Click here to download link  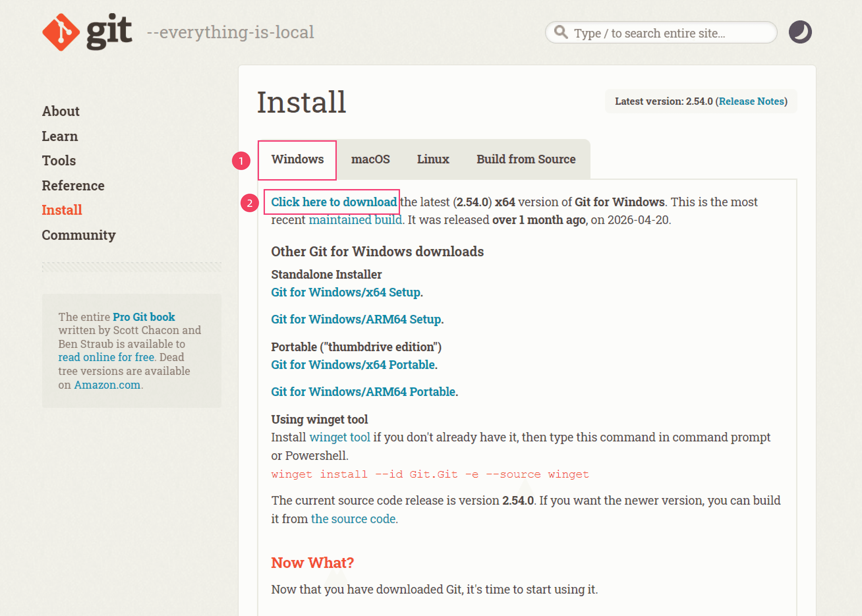pos(334,202)
